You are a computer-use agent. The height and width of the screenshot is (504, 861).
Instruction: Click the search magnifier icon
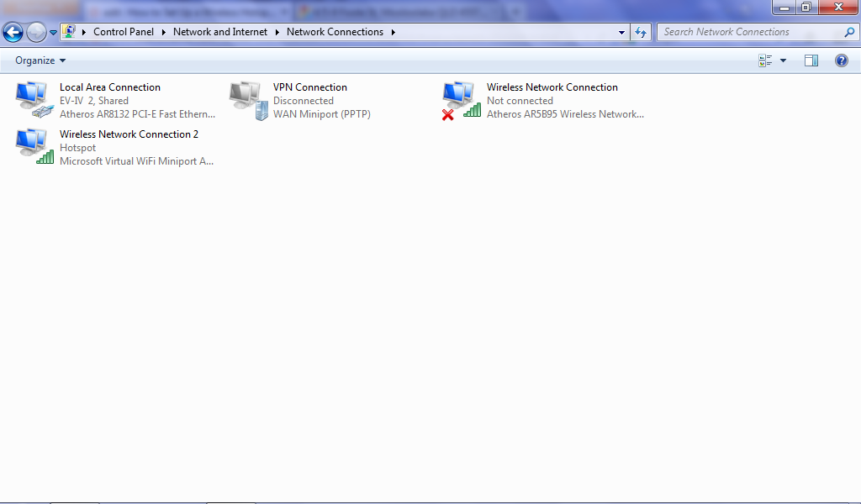click(x=849, y=32)
